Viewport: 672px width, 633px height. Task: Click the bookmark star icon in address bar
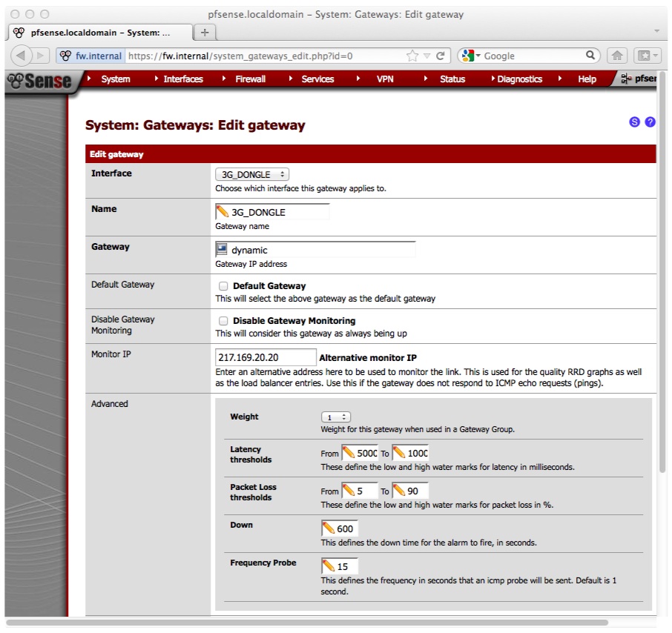[412, 56]
